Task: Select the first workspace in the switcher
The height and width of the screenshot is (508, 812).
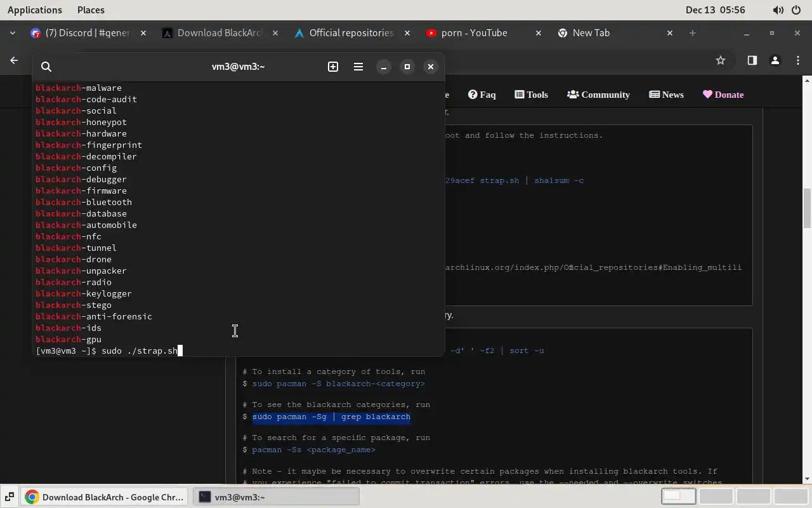Action: pos(679,497)
